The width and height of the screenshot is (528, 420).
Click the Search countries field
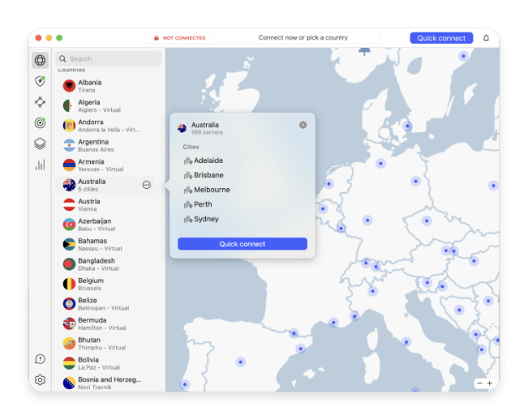pos(108,59)
